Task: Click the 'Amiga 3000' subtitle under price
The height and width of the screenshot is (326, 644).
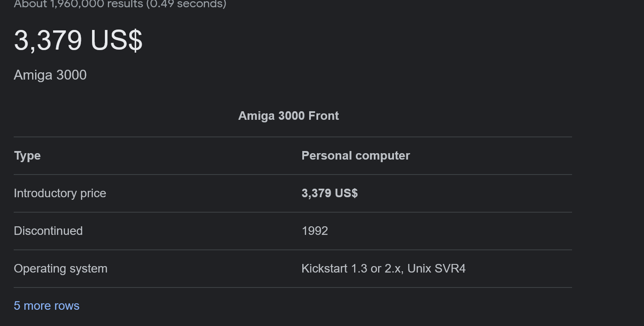Action: (x=50, y=75)
